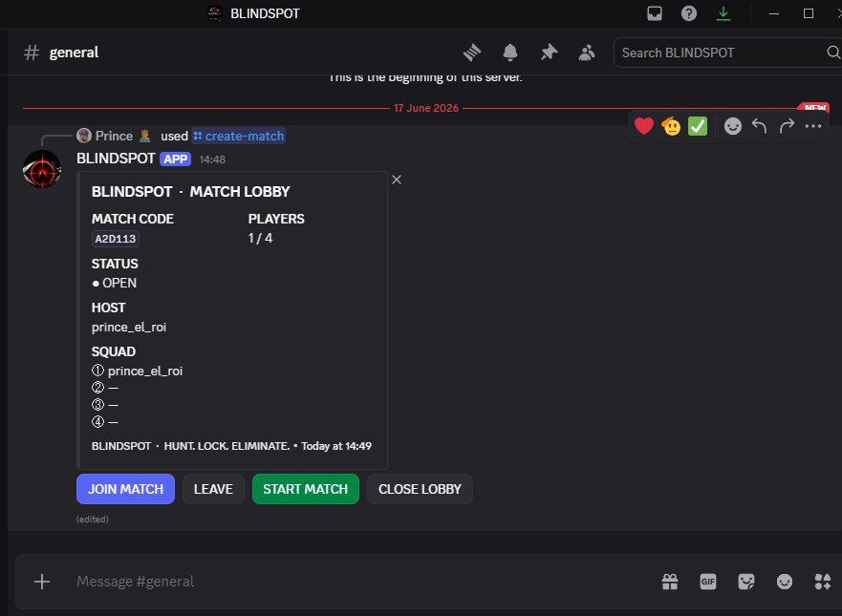Click Prince's small avatar in the reply line
This screenshot has width=842, height=616.
pos(84,136)
